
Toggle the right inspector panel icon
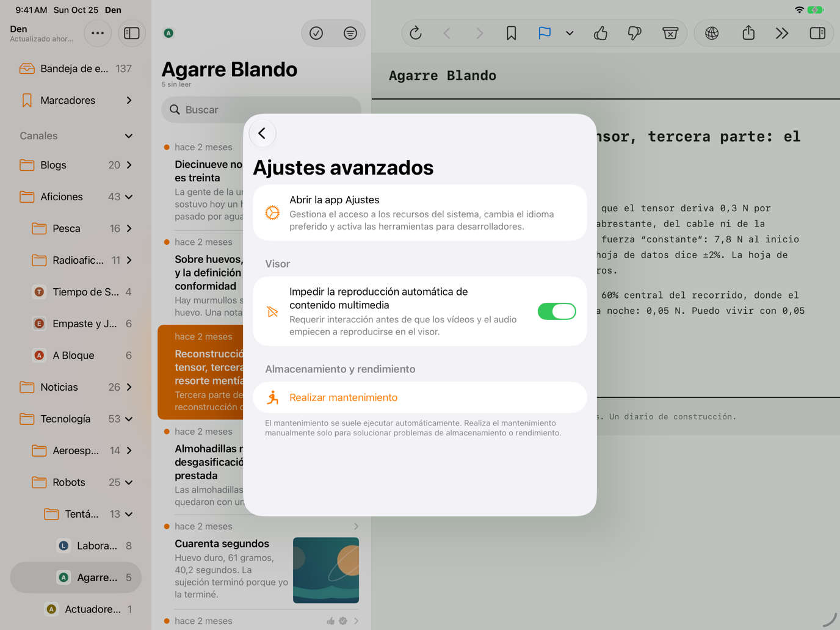coord(817,33)
